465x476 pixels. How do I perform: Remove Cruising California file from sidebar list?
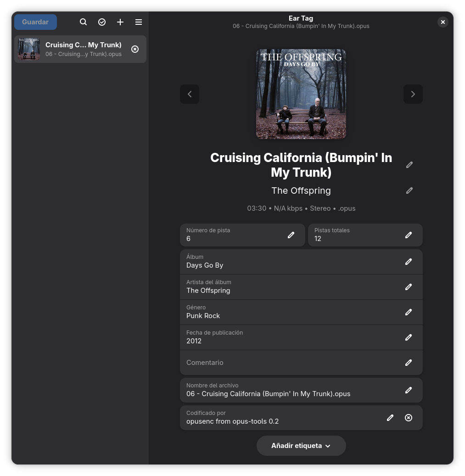pyautogui.click(x=135, y=49)
